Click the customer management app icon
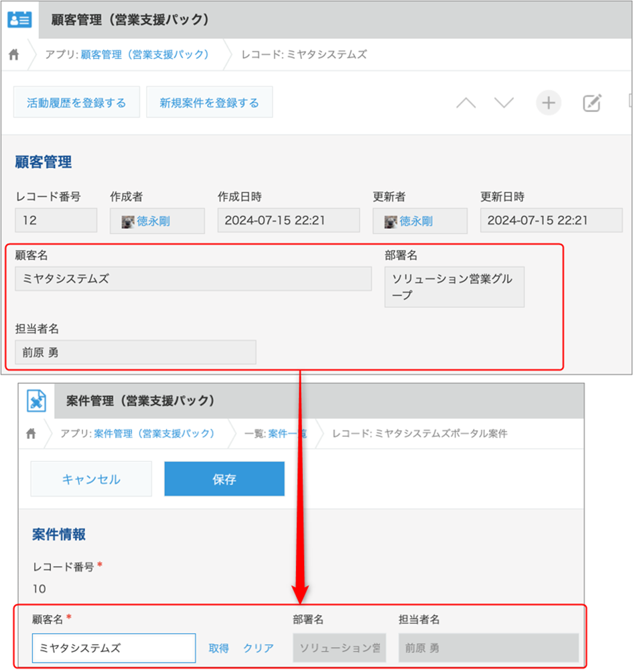633x672 pixels. [19, 19]
